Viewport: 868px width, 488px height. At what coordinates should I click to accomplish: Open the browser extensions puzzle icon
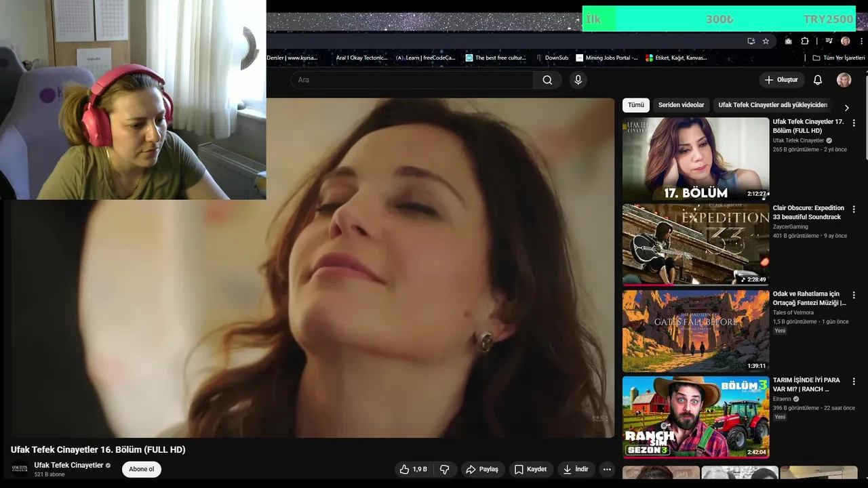tap(805, 41)
